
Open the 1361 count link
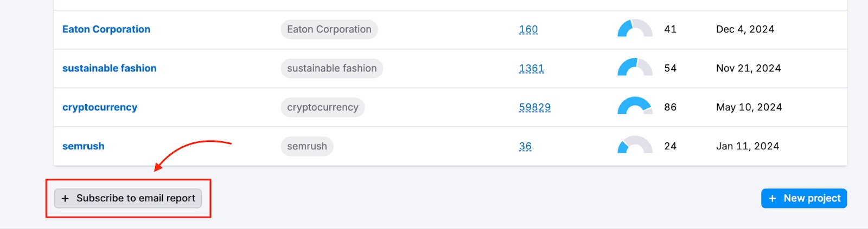point(531,68)
